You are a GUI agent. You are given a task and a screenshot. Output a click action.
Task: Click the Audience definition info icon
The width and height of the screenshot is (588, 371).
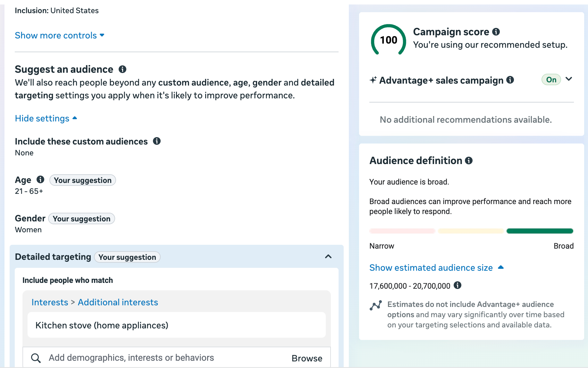(x=469, y=161)
